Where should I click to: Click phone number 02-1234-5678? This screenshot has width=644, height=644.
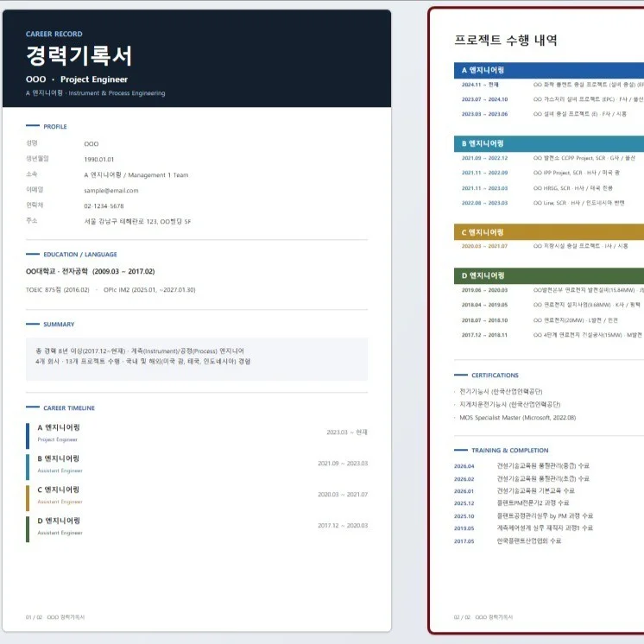(x=104, y=206)
